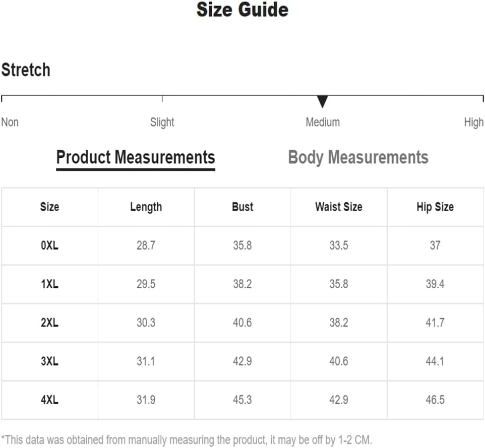485x448 pixels.
Task: Click the Medium stretch label
Action: tap(323, 122)
